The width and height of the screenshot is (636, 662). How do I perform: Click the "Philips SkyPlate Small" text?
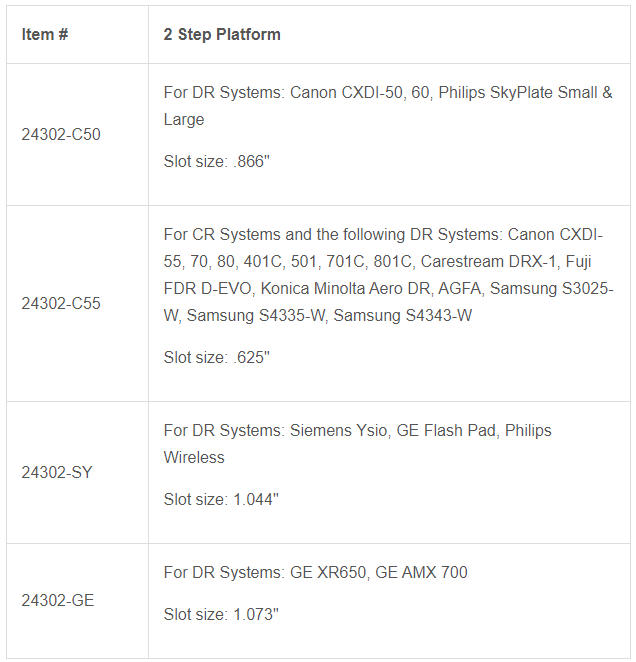coord(518,93)
